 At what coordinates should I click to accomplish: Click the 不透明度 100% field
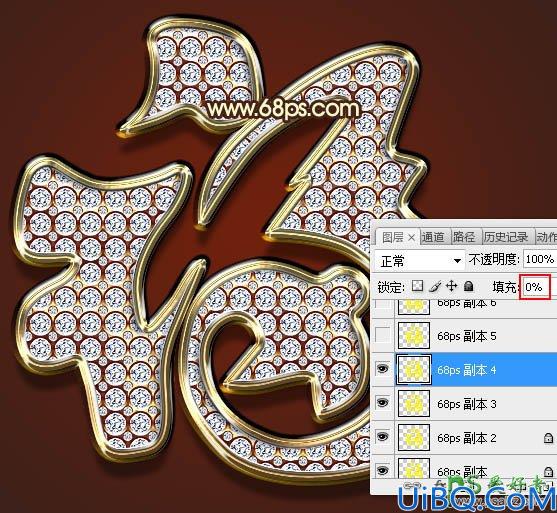click(x=540, y=259)
